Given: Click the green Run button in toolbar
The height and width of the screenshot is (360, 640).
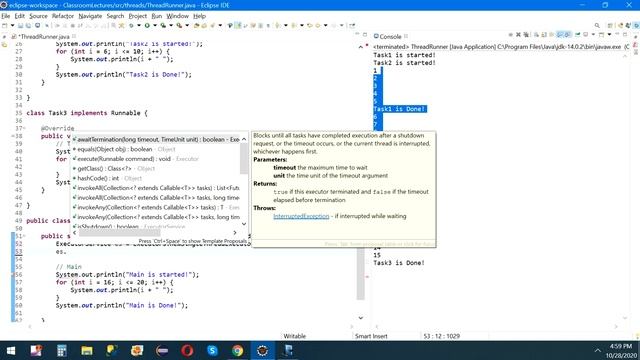Looking at the screenshot, I should click(x=147, y=25).
